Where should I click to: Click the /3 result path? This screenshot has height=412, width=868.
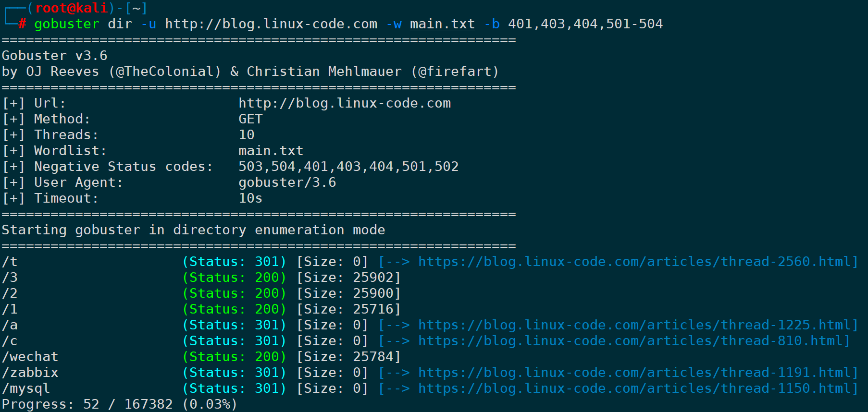coord(10,278)
